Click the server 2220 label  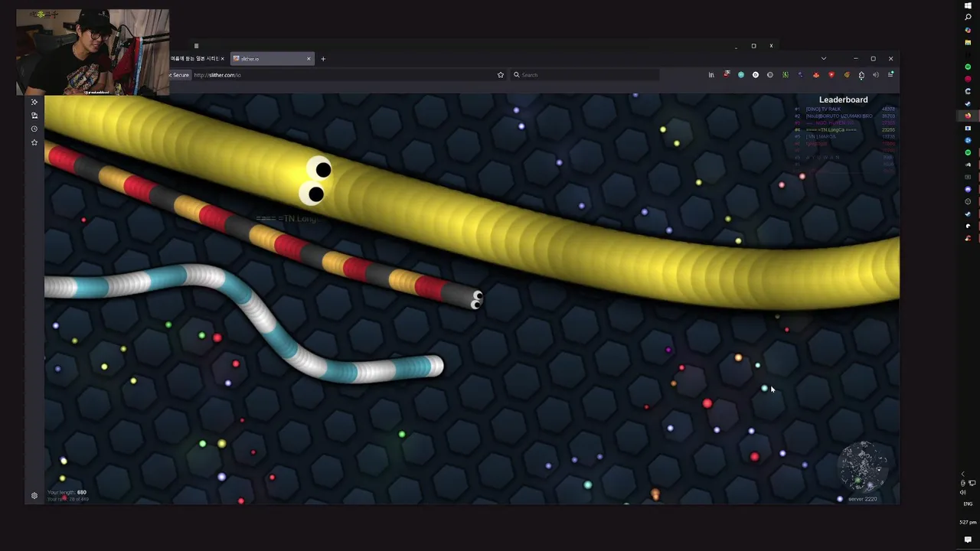pyautogui.click(x=862, y=499)
